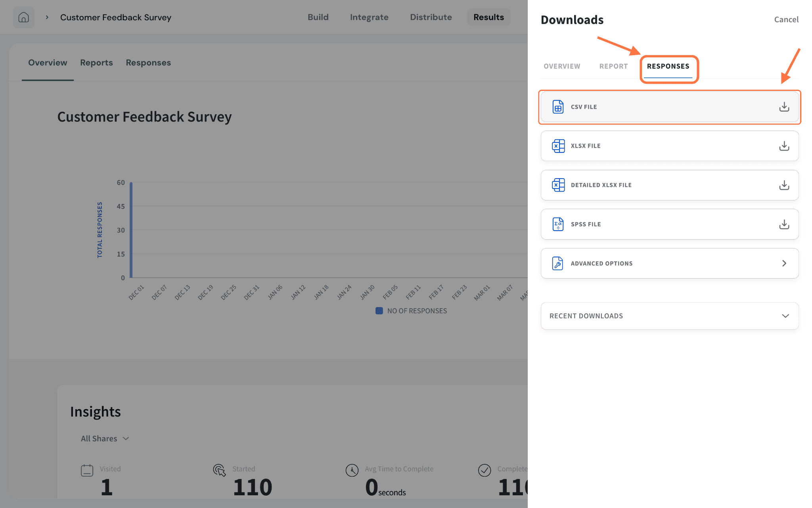Click the breadcrumb chevron separator

47,17
